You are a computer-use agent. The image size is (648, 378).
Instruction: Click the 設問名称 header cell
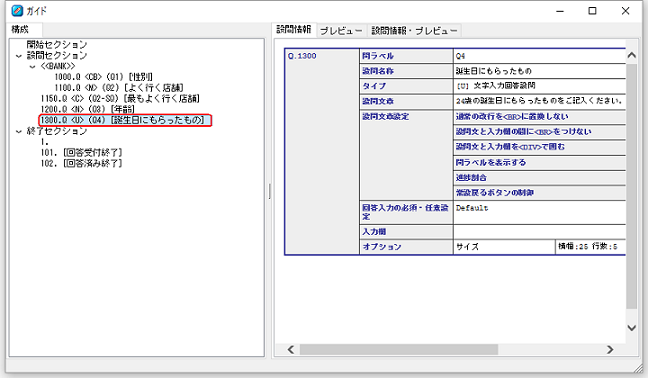(407, 71)
